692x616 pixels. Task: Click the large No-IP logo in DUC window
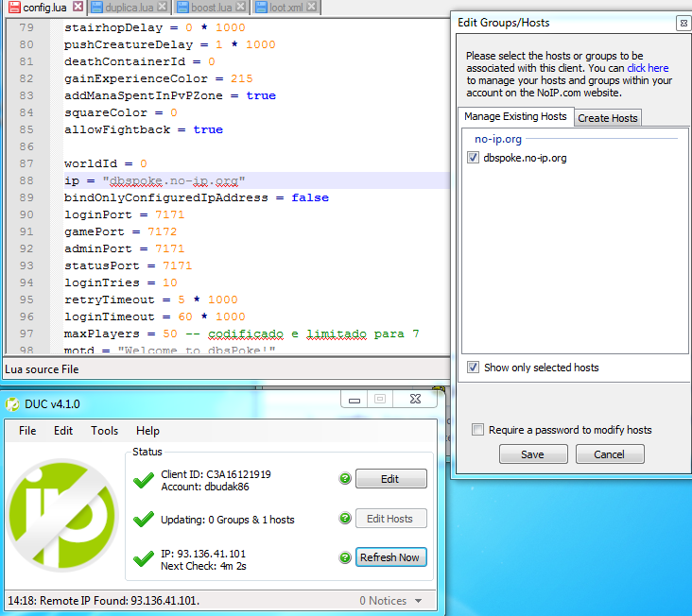click(x=62, y=515)
